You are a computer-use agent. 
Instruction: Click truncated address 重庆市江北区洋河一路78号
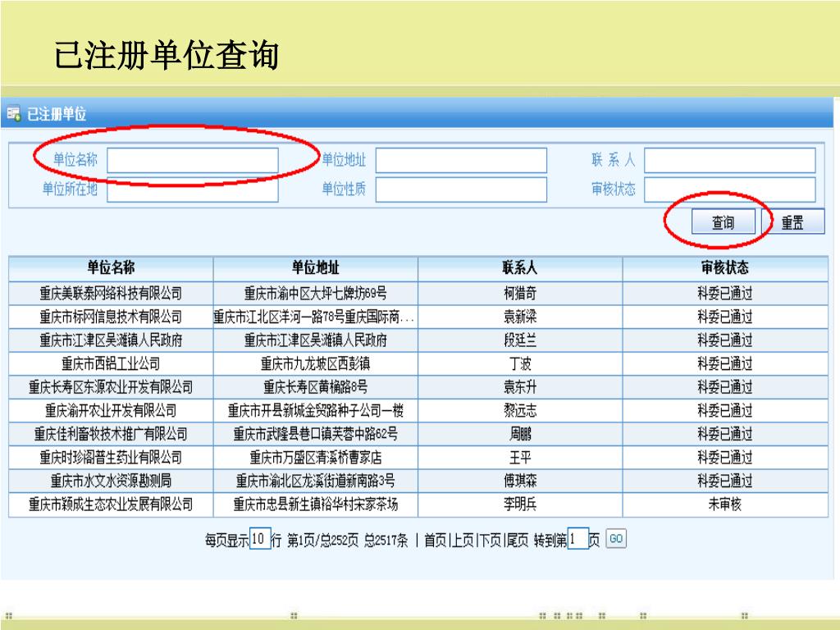click(x=314, y=317)
